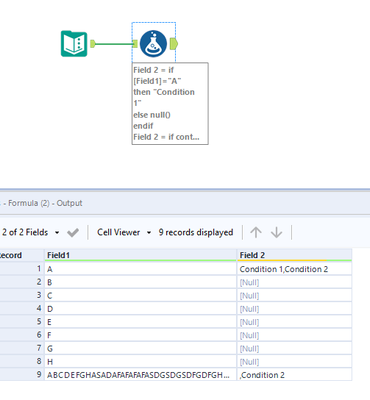The width and height of the screenshot is (370, 400).
Task: Click the down arrow to next record
Action: pos(276,232)
